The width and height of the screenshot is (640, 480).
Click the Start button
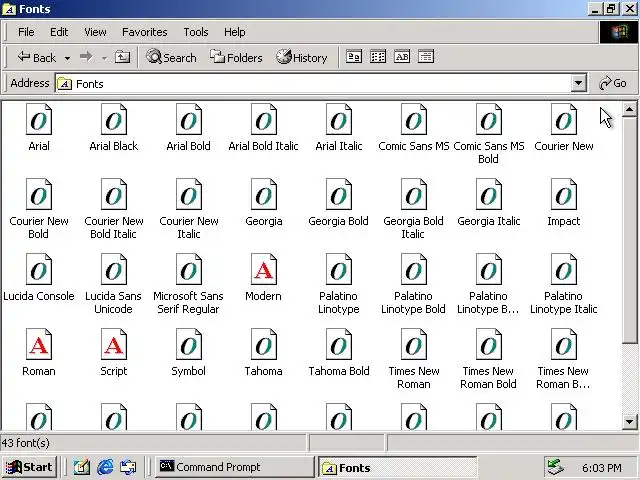click(x=29, y=467)
